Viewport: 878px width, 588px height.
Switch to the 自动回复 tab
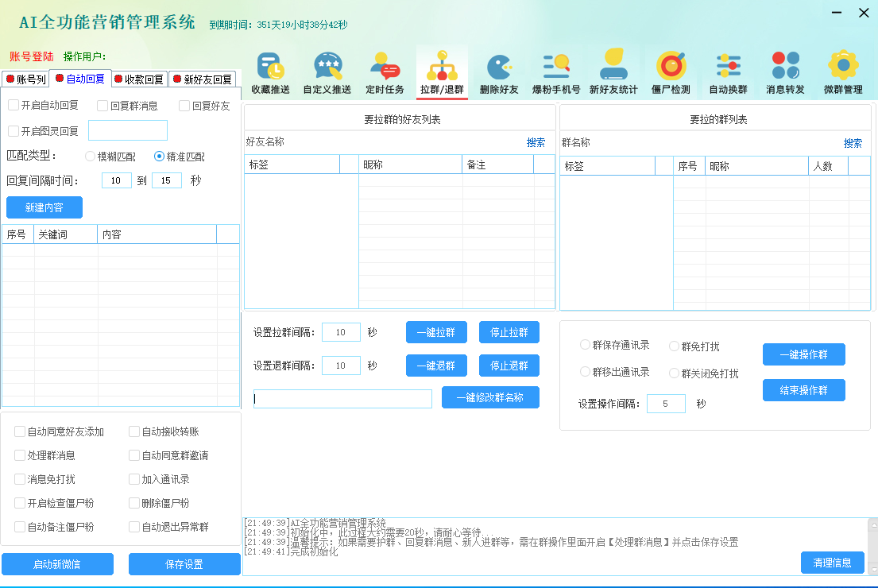(x=80, y=79)
